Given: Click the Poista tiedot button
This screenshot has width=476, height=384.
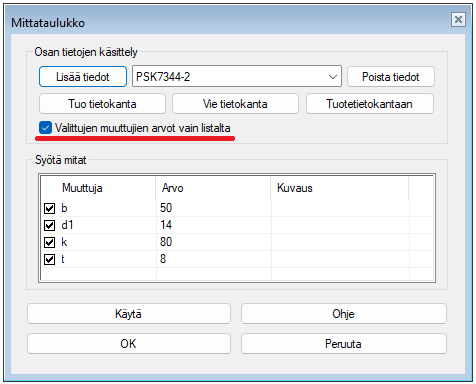Looking at the screenshot, I should pyautogui.click(x=391, y=77).
